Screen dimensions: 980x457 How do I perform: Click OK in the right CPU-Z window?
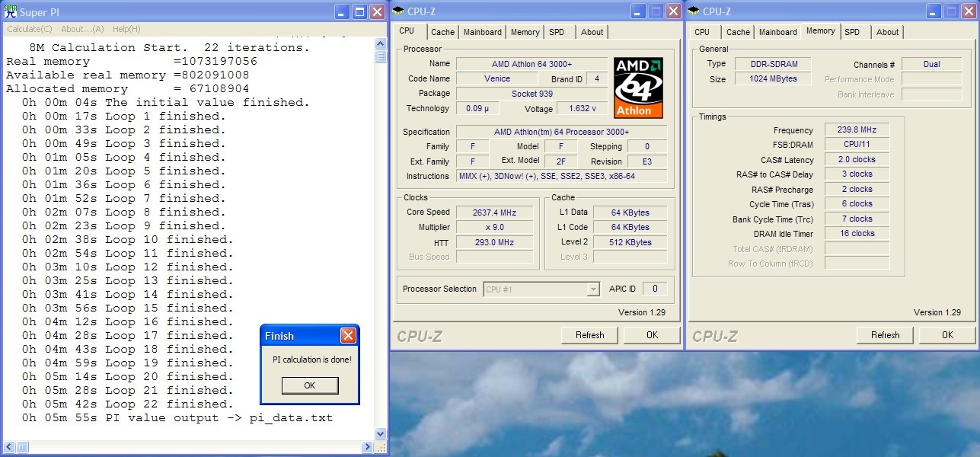[947, 335]
